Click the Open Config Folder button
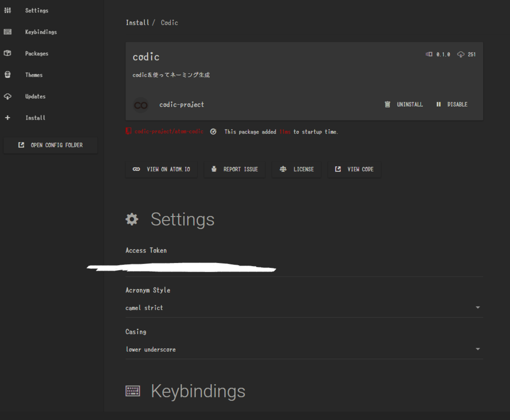The height and width of the screenshot is (420, 510). pyautogui.click(x=50, y=145)
